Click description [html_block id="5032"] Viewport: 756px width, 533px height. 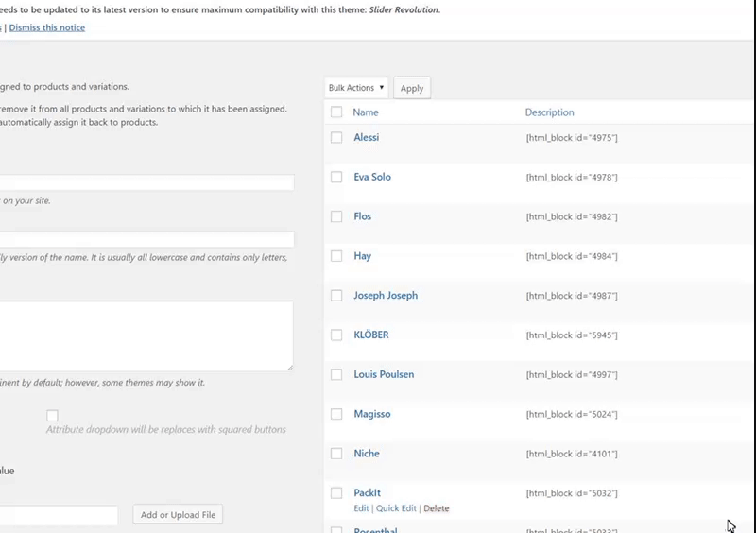(x=572, y=493)
